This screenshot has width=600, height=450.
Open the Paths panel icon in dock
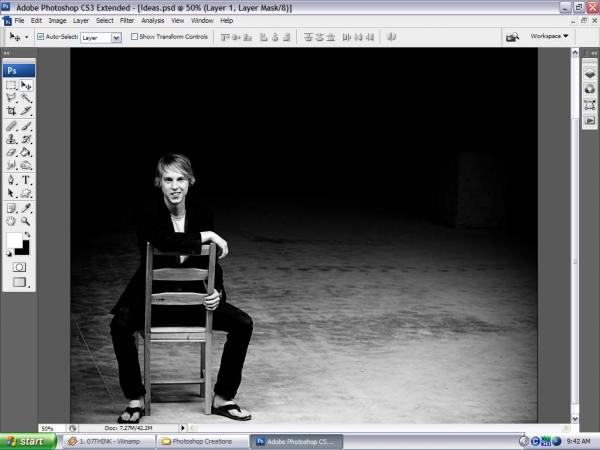tap(590, 105)
